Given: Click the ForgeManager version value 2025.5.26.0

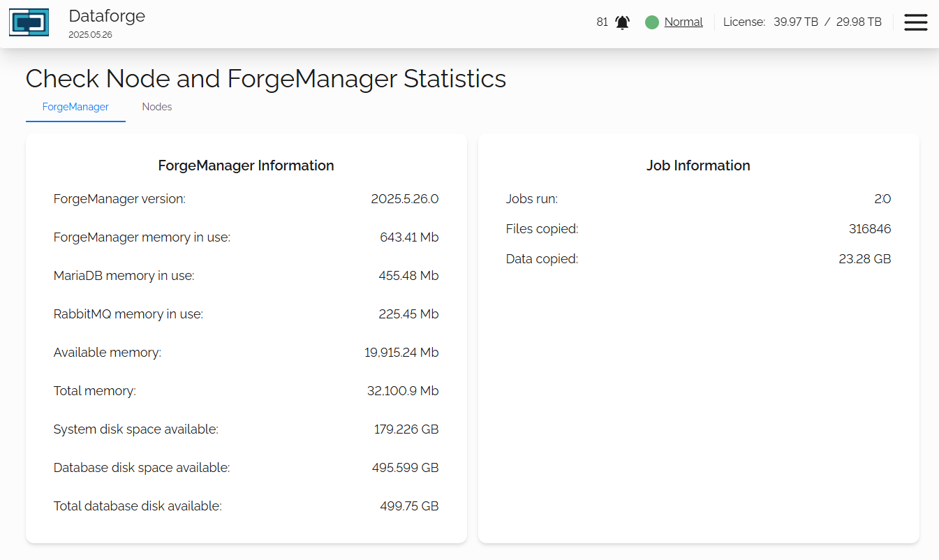Looking at the screenshot, I should 404,199.
